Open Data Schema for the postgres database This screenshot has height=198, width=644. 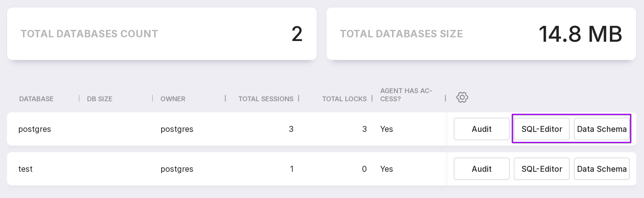(x=602, y=129)
